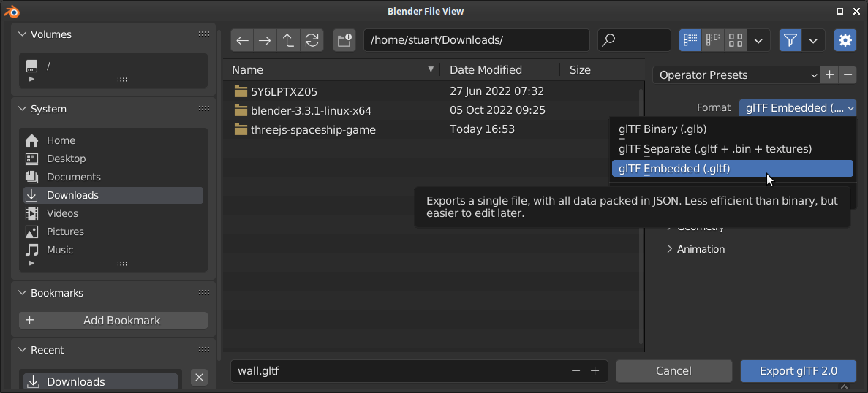
Task: Switch to vertical list display mode
Action: (x=690, y=40)
